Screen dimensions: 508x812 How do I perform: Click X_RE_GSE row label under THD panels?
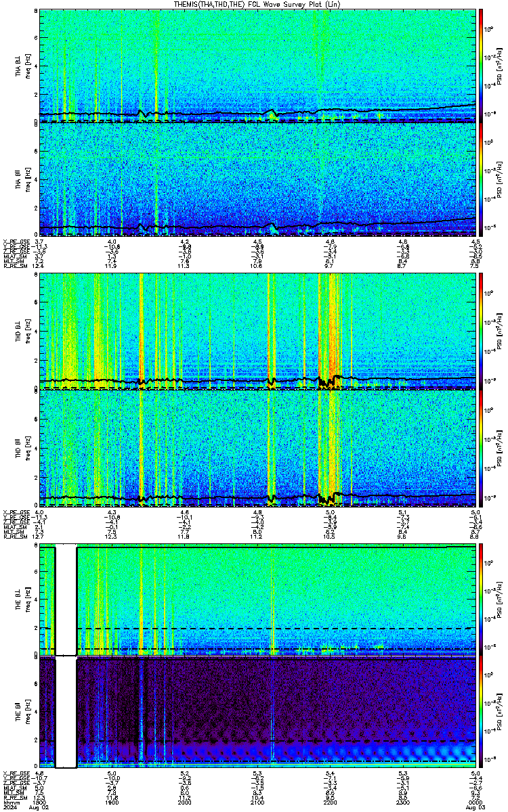point(16,512)
